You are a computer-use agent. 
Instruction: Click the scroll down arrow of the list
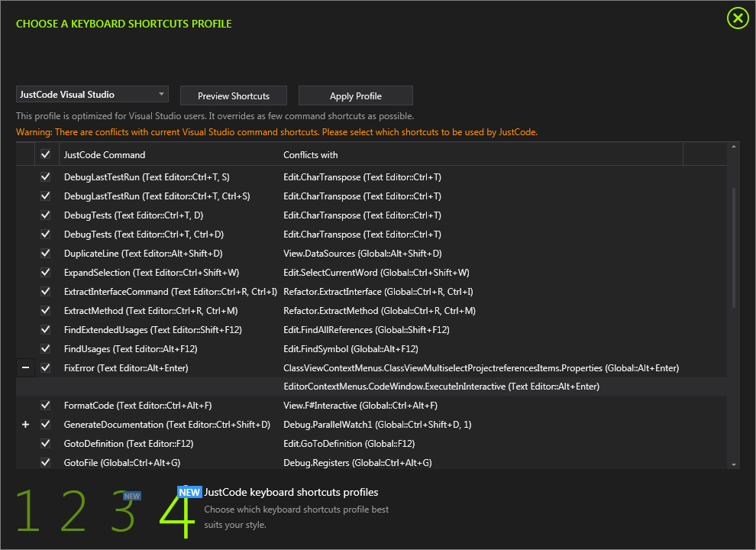[x=734, y=464]
